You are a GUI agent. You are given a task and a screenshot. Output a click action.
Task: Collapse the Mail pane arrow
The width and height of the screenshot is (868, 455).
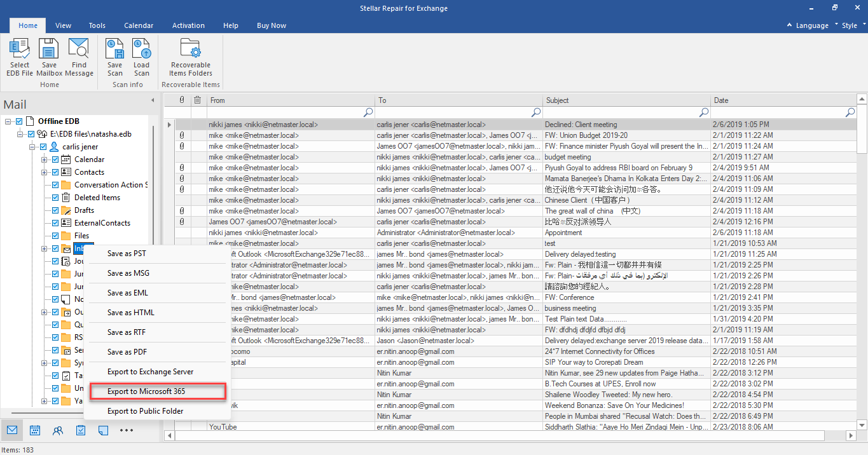coord(153,100)
